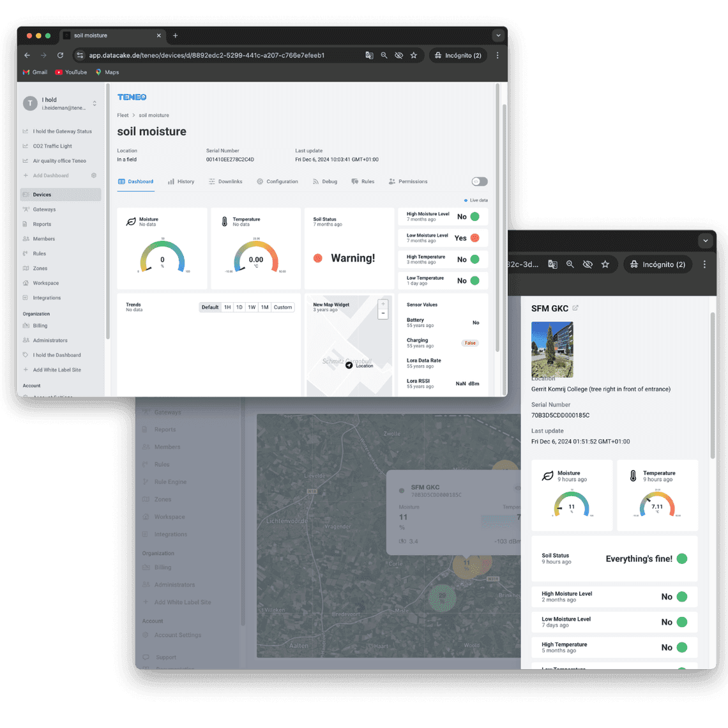Open Rules in front window sidebar
Viewport: 728px width, 728px height.
pyautogui.click(x=39, y=254)
